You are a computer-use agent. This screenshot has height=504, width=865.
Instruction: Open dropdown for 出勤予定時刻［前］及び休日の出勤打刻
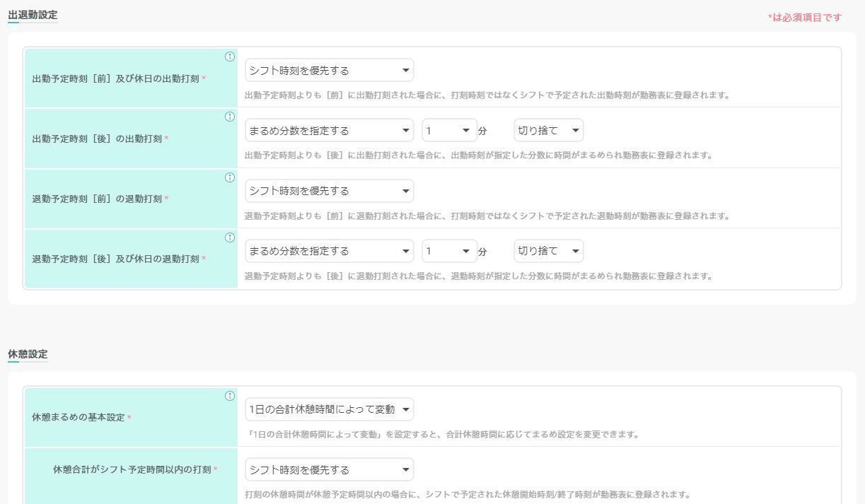click(329, 71)
